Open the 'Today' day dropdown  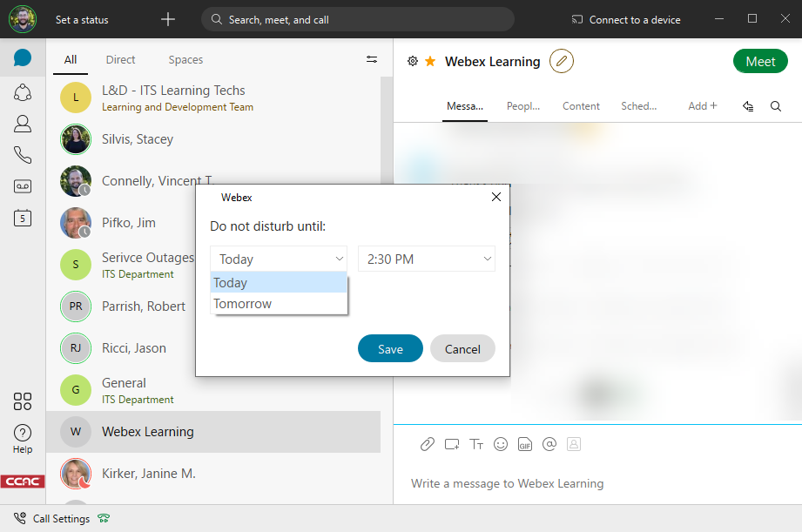[278, 259]
